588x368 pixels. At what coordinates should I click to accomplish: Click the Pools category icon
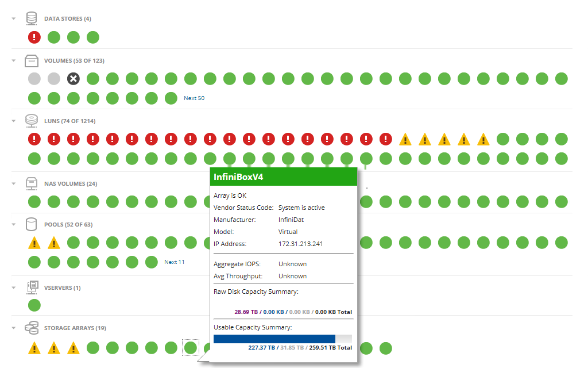tap(32, 224)
